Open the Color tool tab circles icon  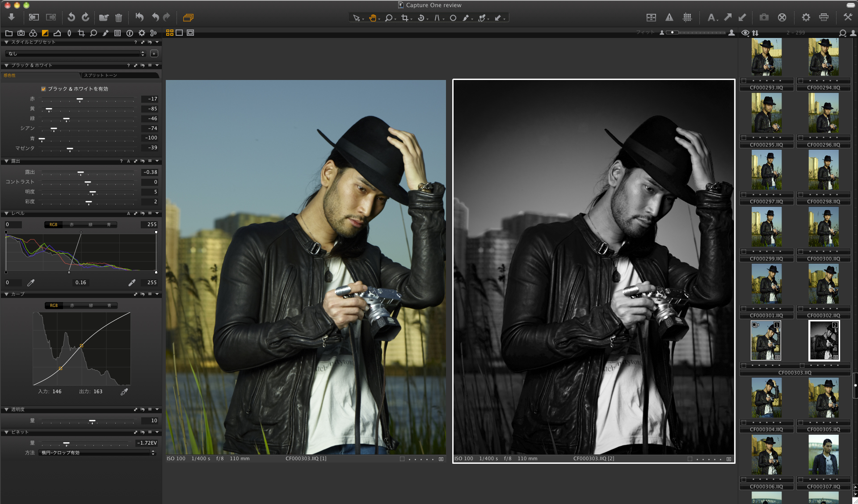tap(33, 33)
